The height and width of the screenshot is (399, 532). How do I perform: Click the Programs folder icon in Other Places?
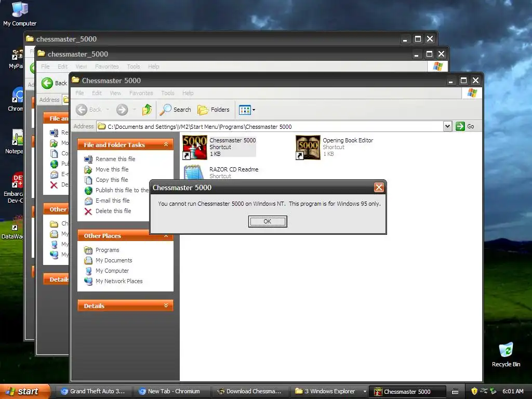(x=88, y=250)
